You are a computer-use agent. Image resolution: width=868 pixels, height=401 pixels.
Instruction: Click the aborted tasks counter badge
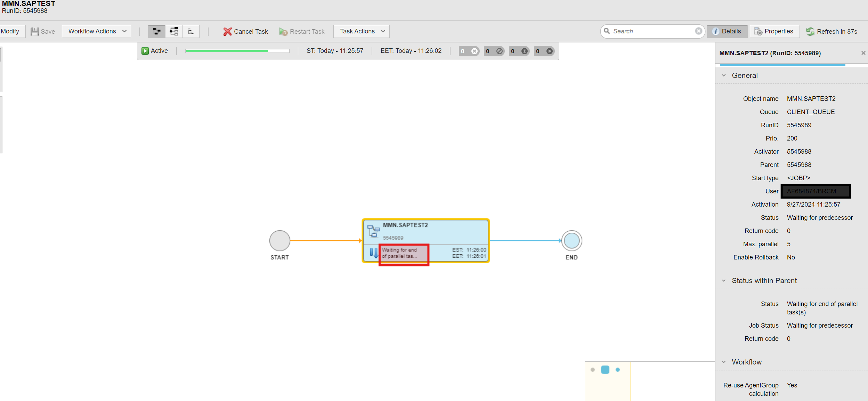[469, 51]
